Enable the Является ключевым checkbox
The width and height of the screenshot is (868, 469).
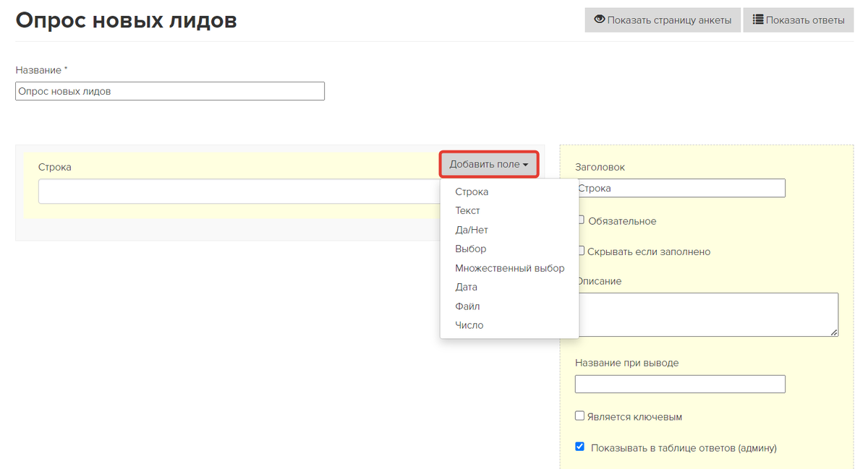(x=579, y=416)
